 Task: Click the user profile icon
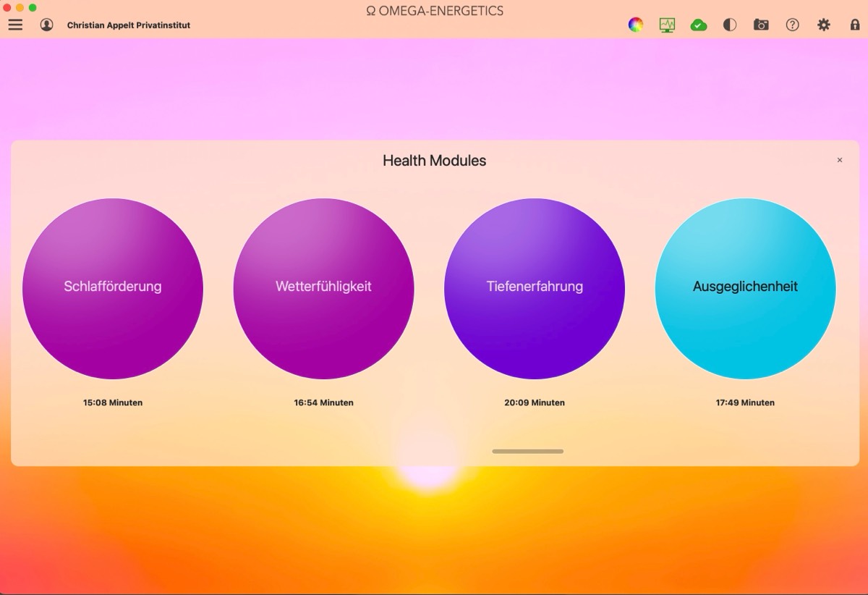[46, 25]
